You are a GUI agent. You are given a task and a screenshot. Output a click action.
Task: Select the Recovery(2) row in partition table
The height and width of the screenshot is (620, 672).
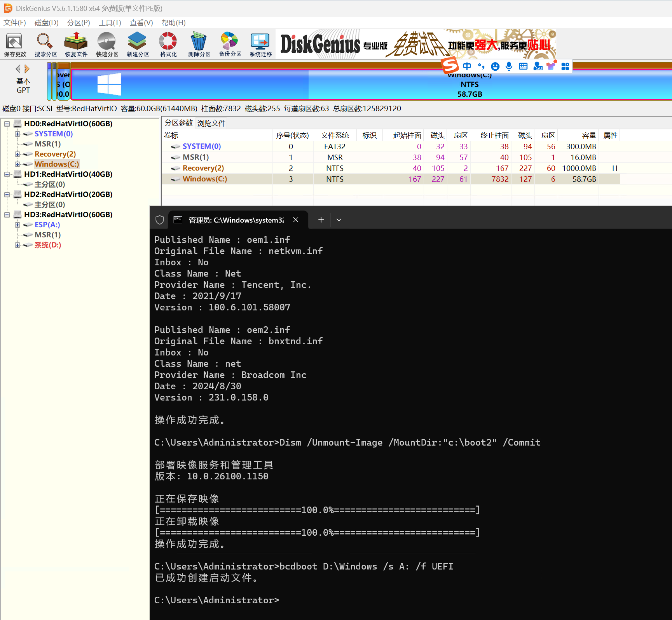coord(391,168)
